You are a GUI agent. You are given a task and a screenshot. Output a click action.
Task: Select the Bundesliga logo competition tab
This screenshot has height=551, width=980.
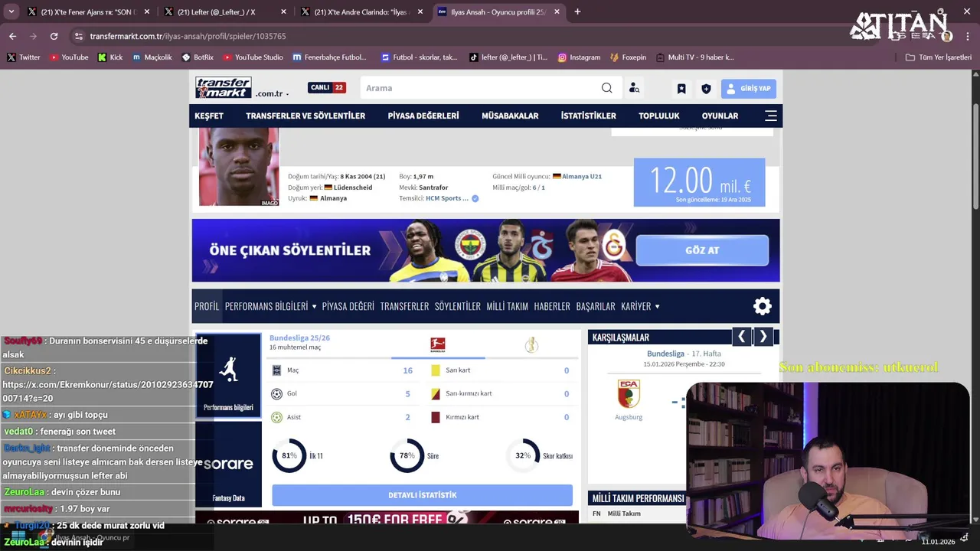pos(438,345)
